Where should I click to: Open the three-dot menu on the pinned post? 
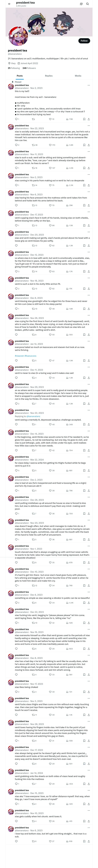[89, 85]
